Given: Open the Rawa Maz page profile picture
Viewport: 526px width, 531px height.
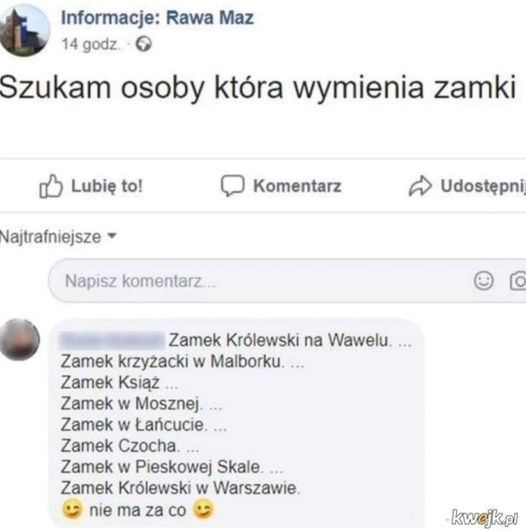Looking at the screenshot, I should (x=24, y=30).
